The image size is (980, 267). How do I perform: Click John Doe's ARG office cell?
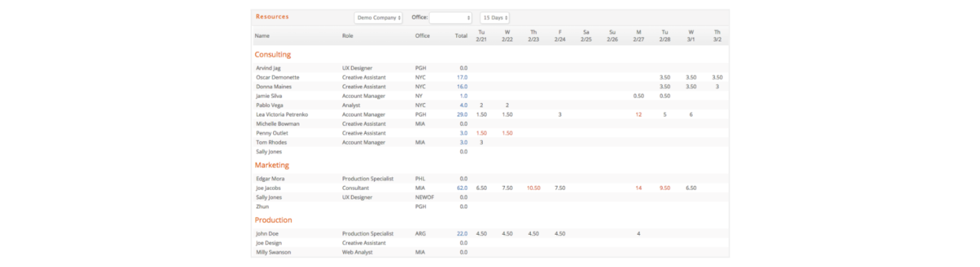pos(421,234)
